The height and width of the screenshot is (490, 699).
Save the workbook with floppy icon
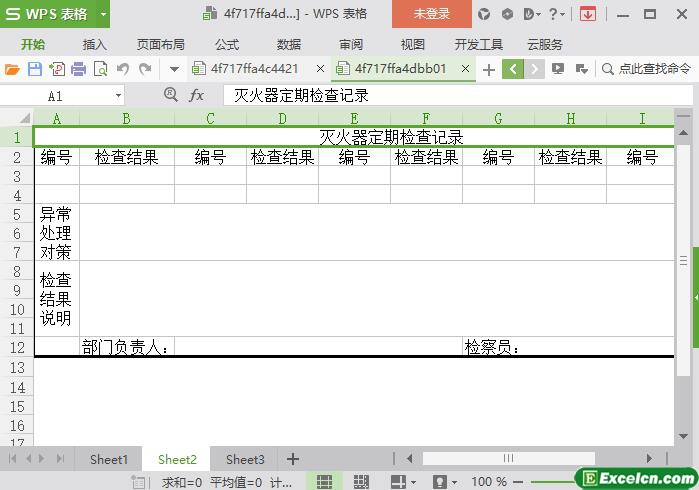35,69
